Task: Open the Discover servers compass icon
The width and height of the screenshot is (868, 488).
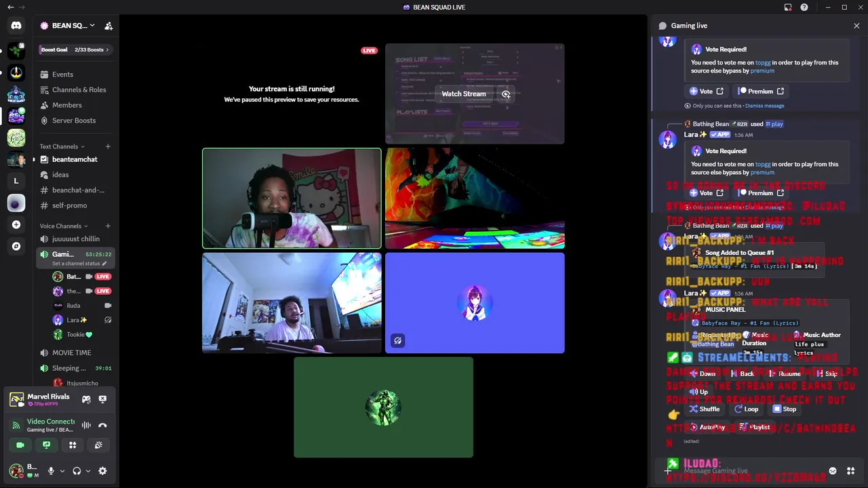Action: pyautogui.click(x=16, y=246)
